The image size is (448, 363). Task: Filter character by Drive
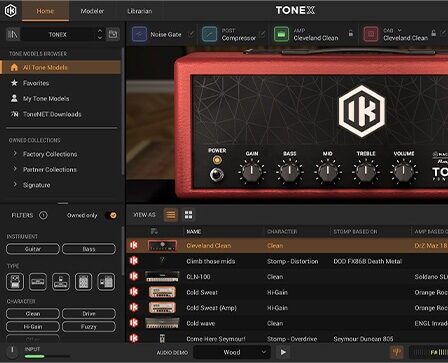coord(89,314)
